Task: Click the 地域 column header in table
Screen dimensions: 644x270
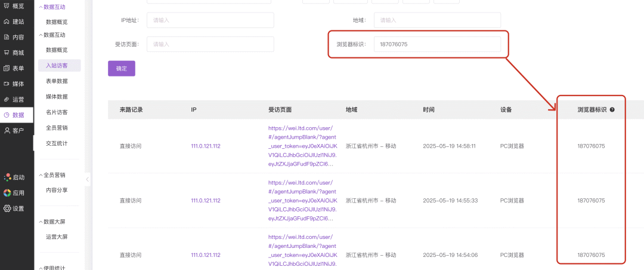Action: point(352,110)
